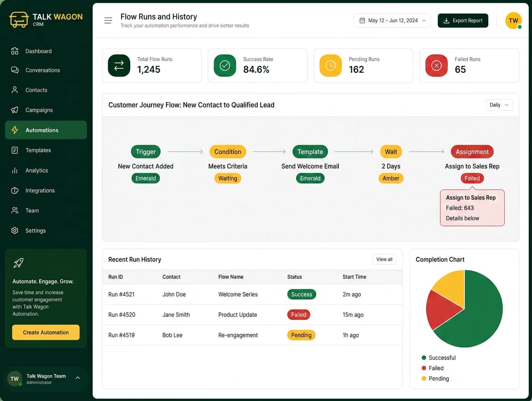Click the Analytics bar chart icon

[x=15, y=170]
